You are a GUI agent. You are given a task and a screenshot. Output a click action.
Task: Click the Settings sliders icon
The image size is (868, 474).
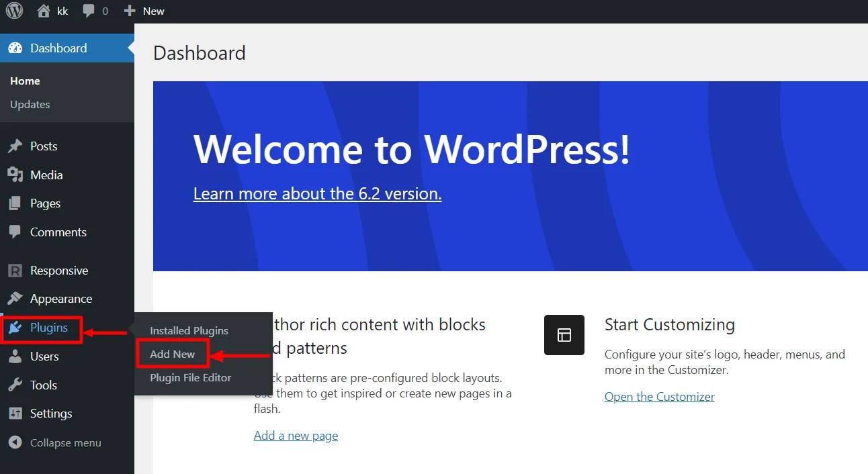15,414
